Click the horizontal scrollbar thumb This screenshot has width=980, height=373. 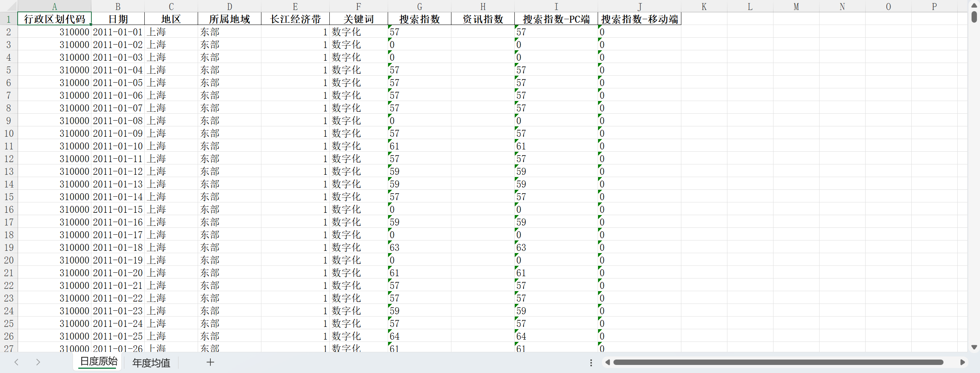(778, 362)
